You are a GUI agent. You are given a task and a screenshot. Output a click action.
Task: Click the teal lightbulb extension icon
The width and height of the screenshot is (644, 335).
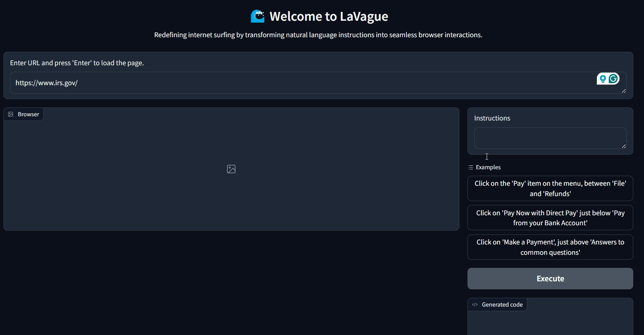tap(603, 79)
